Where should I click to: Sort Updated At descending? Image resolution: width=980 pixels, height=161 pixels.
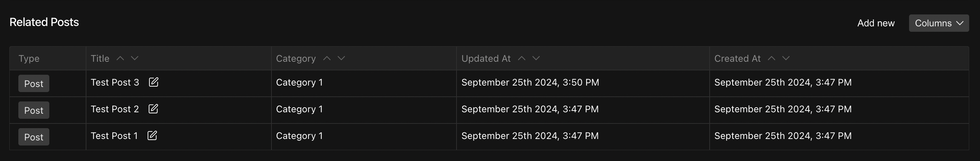pos(536,58)
